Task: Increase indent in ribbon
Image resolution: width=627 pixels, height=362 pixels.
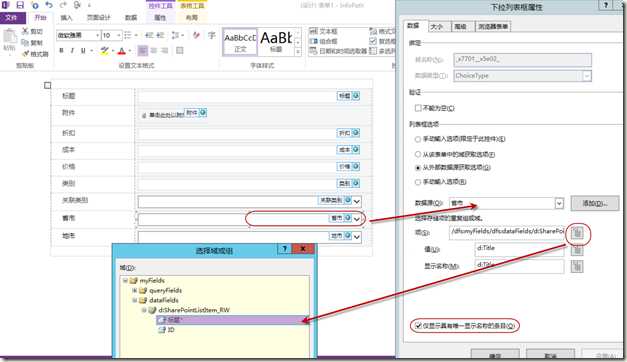Action: (160, 35)
